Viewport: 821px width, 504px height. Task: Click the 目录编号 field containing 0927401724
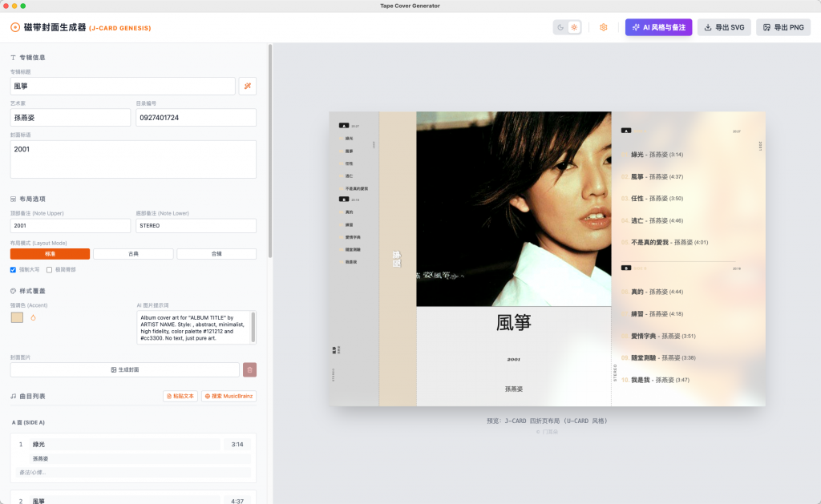[x=196, y=118]
